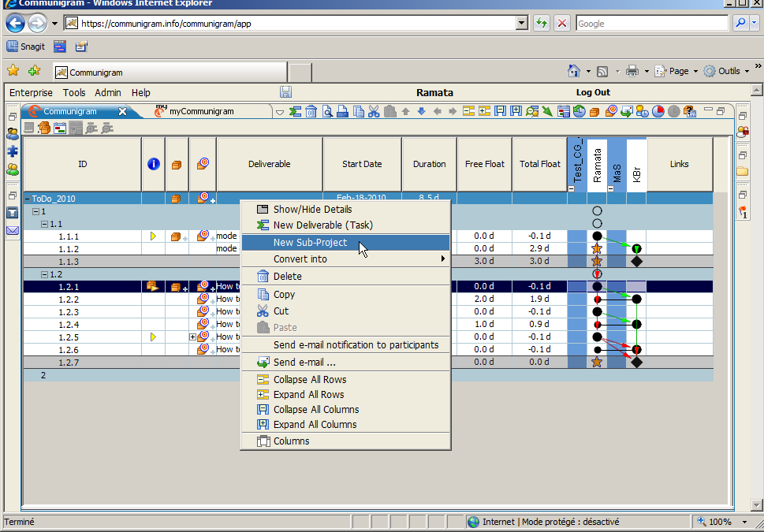Select Delete in the context menu

pyautogui.click(x=345, y=276)
